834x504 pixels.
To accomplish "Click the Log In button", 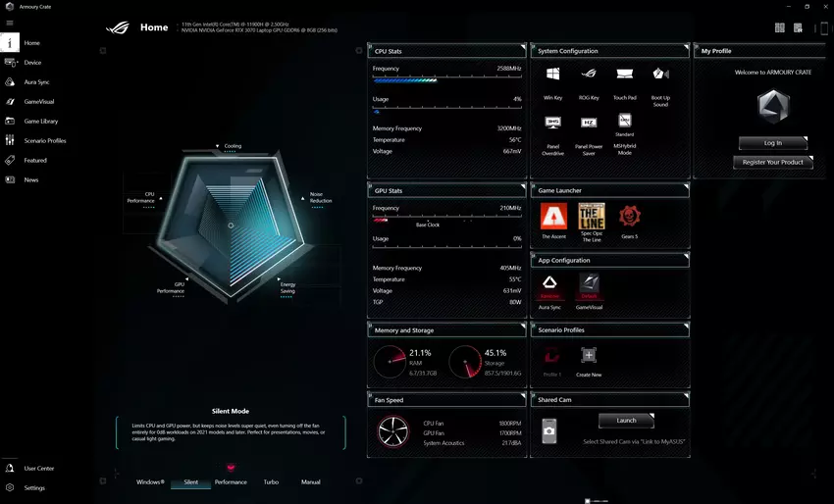I will point(772,143).
